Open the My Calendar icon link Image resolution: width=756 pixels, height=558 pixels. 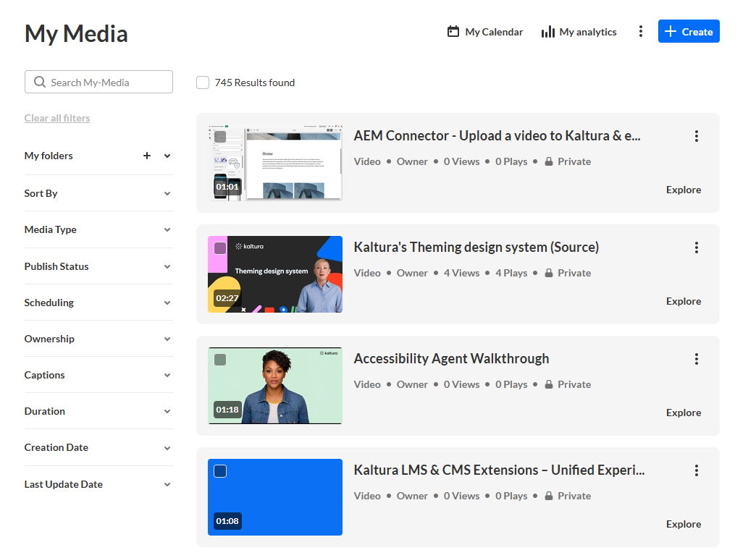[x=453, y=32]
